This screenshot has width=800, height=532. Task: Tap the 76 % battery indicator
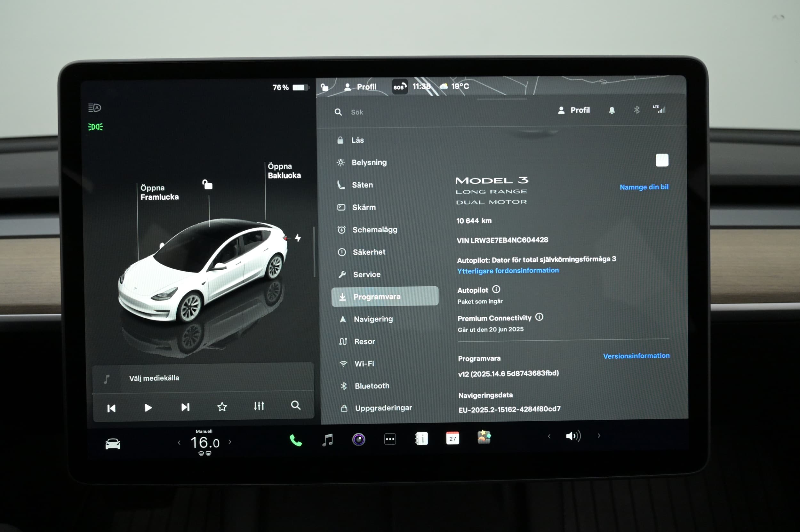pyautogui.click(x=291, y=88)
